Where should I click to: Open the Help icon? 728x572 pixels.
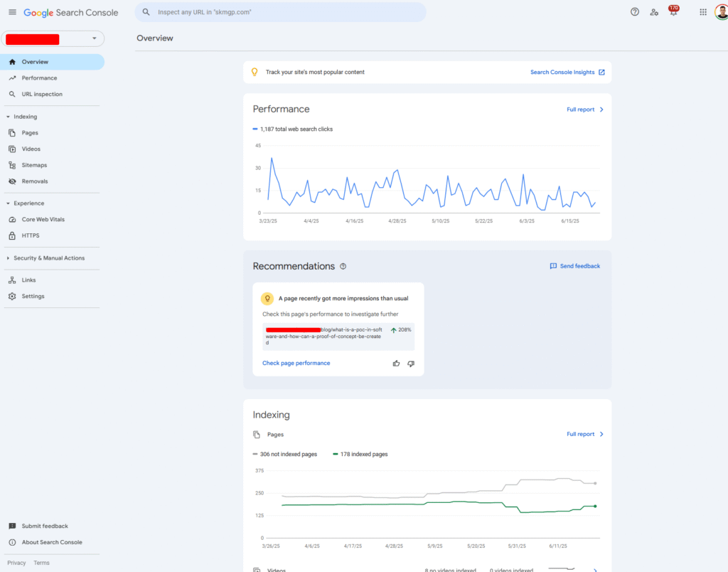635,12
